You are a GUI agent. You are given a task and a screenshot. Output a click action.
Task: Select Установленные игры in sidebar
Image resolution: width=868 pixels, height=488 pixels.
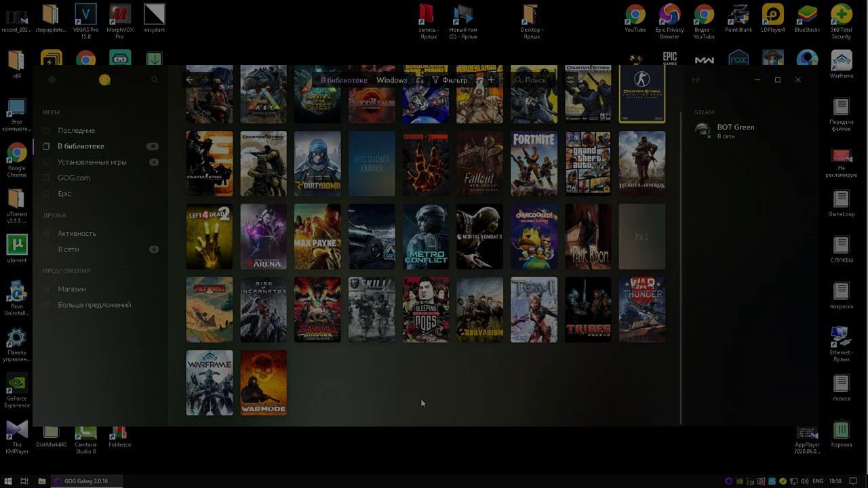[x=92, y=162]
